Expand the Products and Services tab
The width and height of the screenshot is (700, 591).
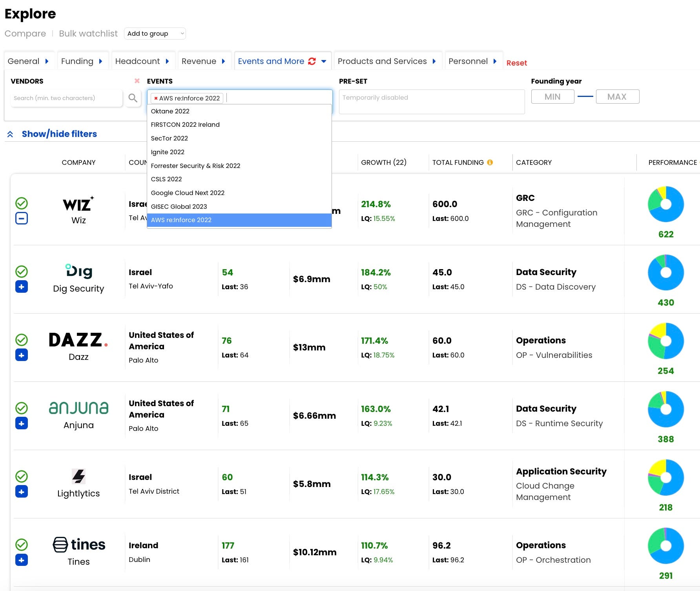(x=387, y=61)
